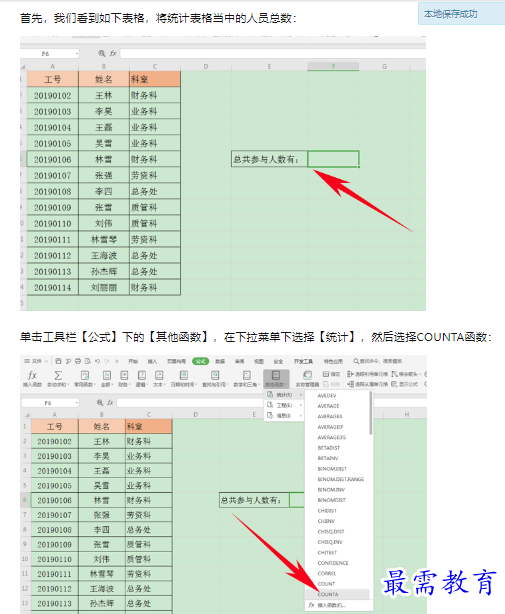Open the Common Functions (常用函数) icon

pyautogui.click(x=85, y=378)
